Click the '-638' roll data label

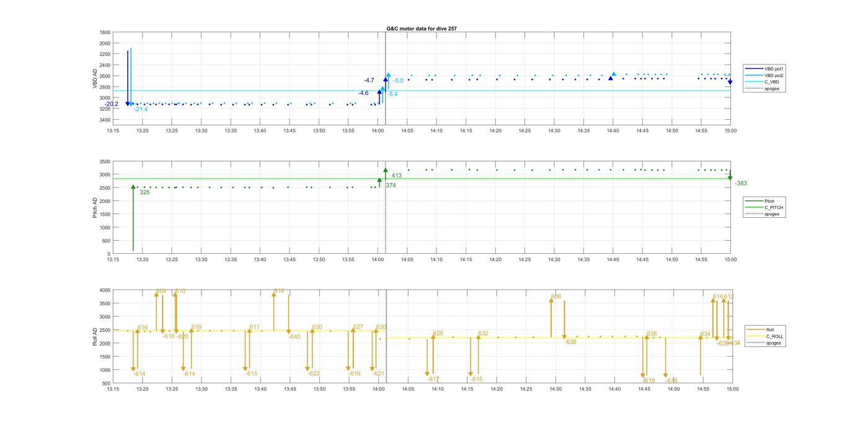tap(570, 342)
